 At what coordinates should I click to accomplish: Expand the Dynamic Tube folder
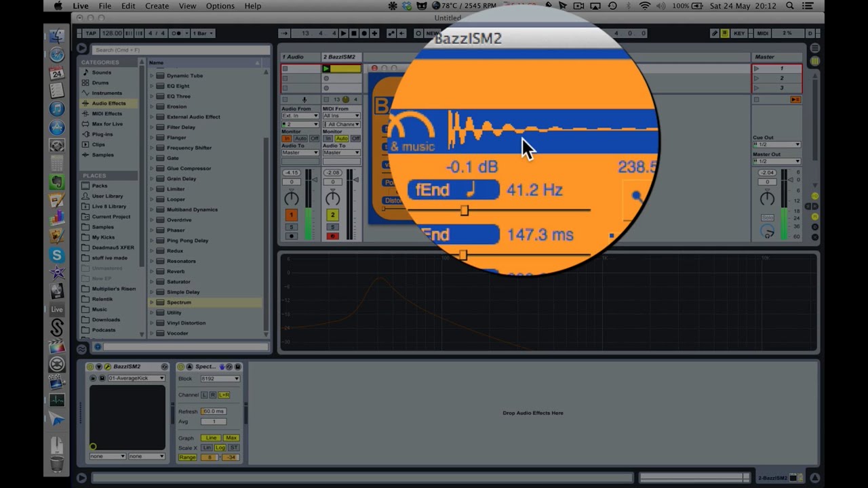(x=152, y=76)
